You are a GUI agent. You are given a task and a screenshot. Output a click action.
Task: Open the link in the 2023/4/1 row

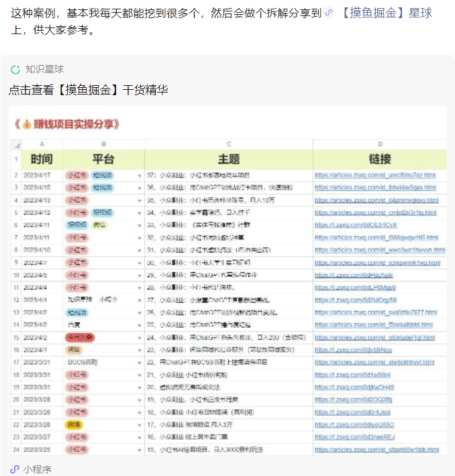click(x=353, y=350)
